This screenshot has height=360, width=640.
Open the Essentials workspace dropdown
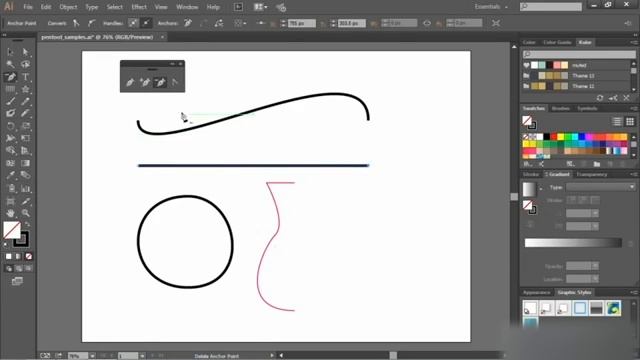tap(491, 7)
